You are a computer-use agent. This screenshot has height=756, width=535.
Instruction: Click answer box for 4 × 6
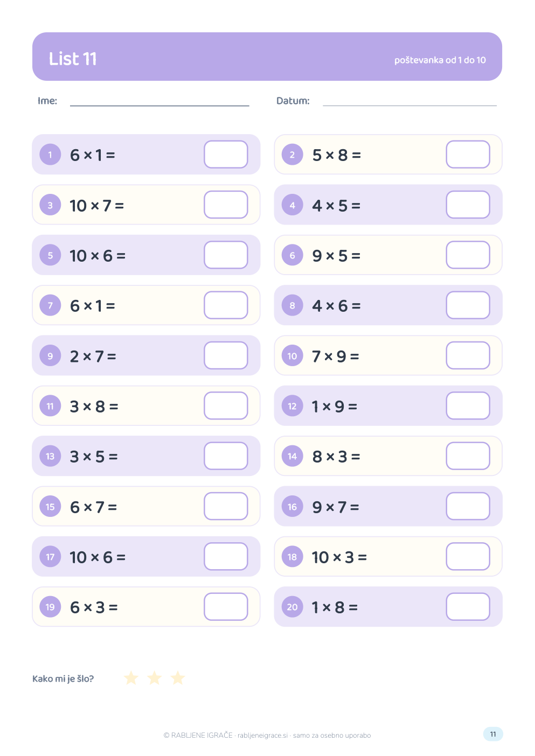(468, 305)
